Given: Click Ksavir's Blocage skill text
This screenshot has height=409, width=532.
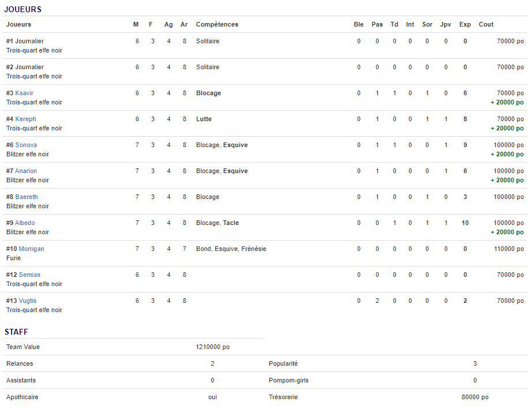Looking at the screenshot, I should 208,93.
